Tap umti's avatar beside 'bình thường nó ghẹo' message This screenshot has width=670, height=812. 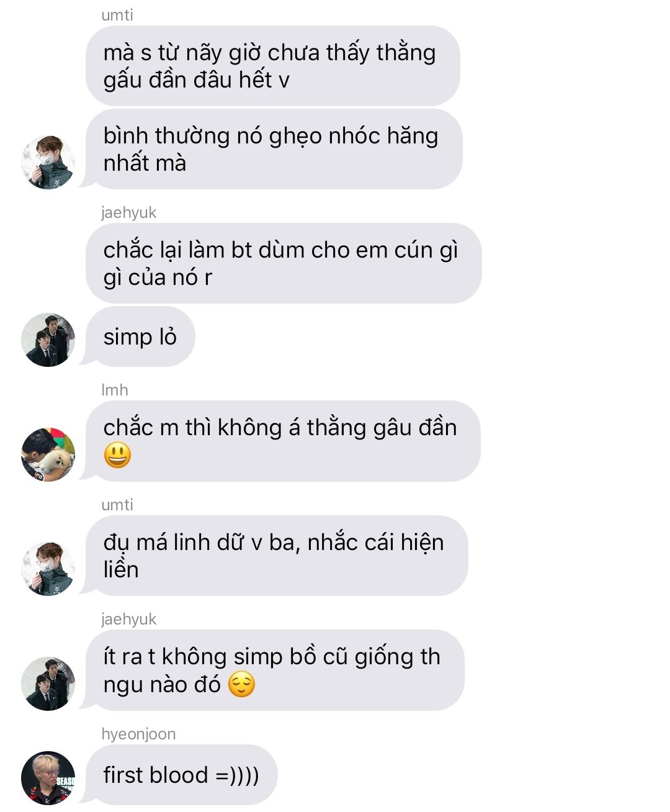pos(48,162)
